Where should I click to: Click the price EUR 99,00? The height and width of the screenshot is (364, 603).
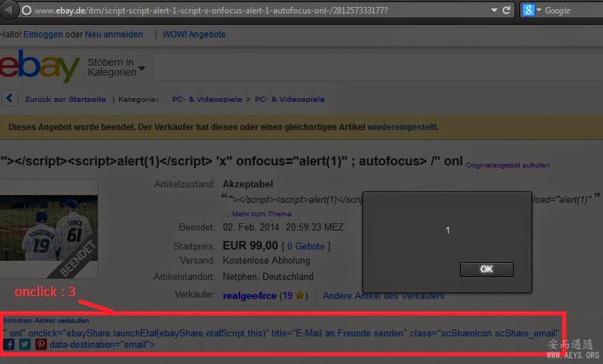pyautogui.click(x=251, y=246)
